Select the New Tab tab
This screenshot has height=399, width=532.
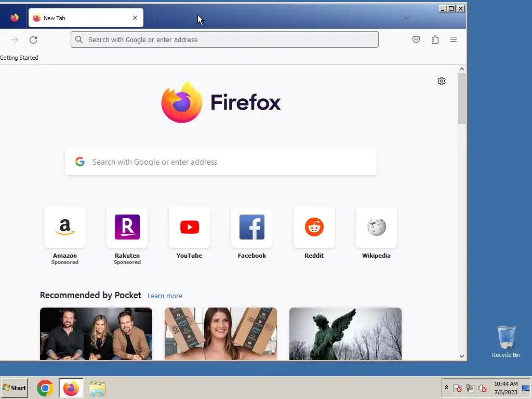(86, 18)
